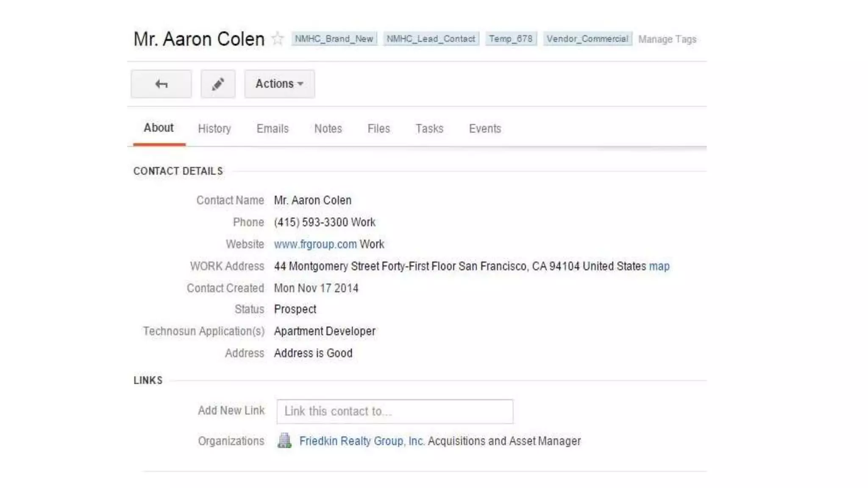Click the Manage Tags link
This screenshot has width=868, height=488.
[667, 39]
